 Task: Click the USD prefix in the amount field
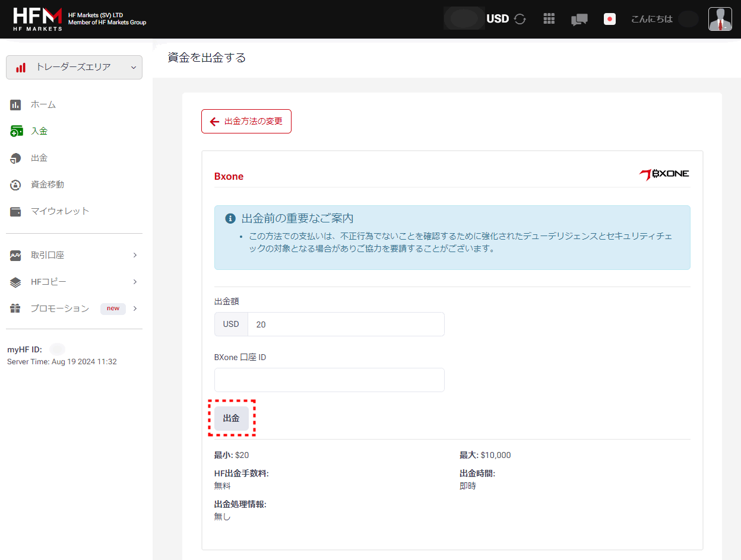point(231,324)
